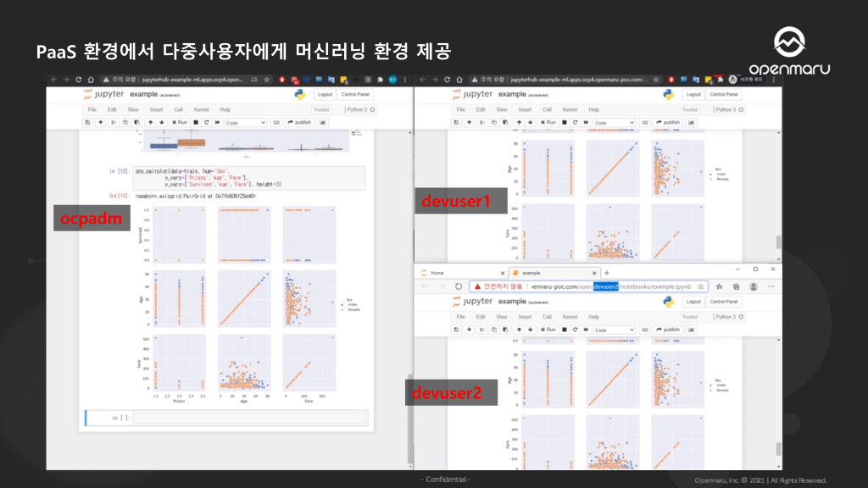Image resolution: width=868 pixels, height=488 pixels.
Task: Open the Kernel menu in devuser1's notebook
Action: click(570, 109)
